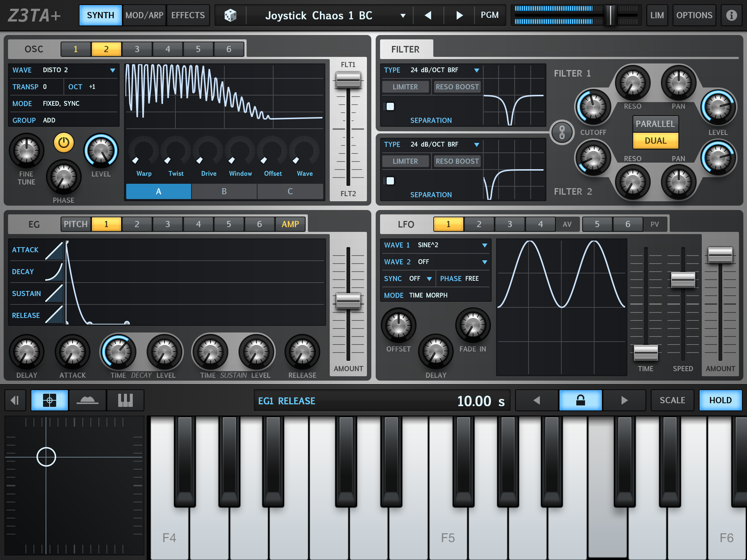Click the randomize dice icon
747x560 pixels.
230,15
